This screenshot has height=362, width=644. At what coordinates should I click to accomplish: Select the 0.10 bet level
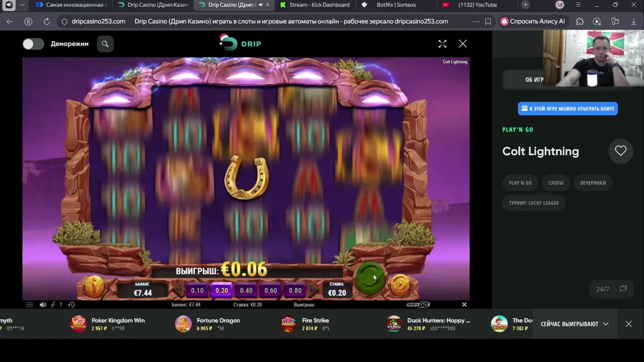pyautogui.click(x=197, y=291)
